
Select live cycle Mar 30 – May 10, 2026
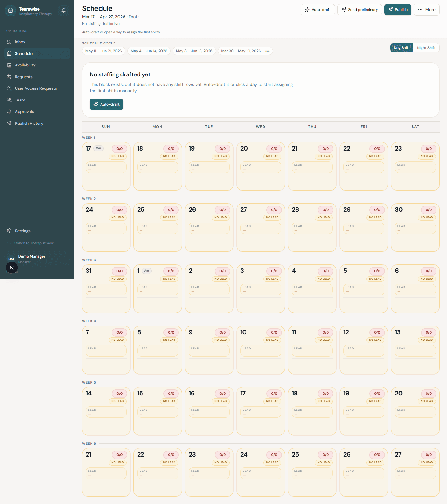pos(245,51)
